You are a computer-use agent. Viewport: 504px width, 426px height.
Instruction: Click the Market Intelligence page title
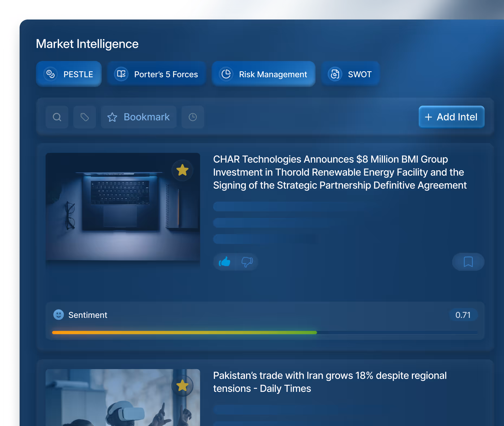[x=87, y=44]
